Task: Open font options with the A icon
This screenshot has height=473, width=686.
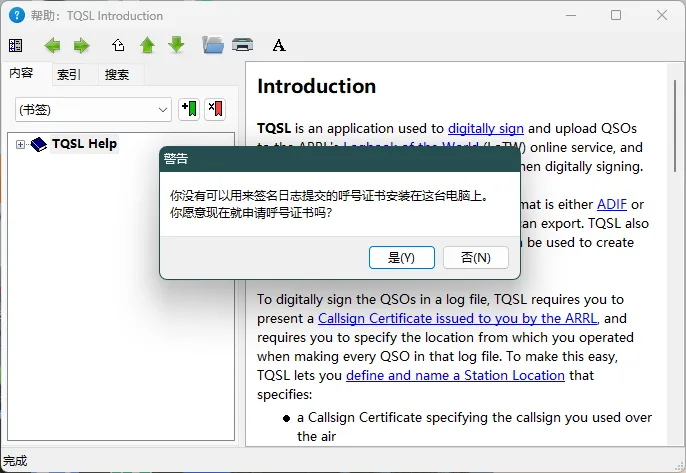Action: (x=279, y=45)
